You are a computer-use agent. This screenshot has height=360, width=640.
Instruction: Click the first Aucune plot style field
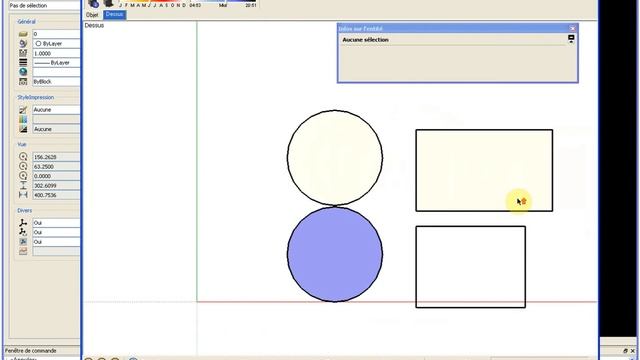click(x=56, y=110)
